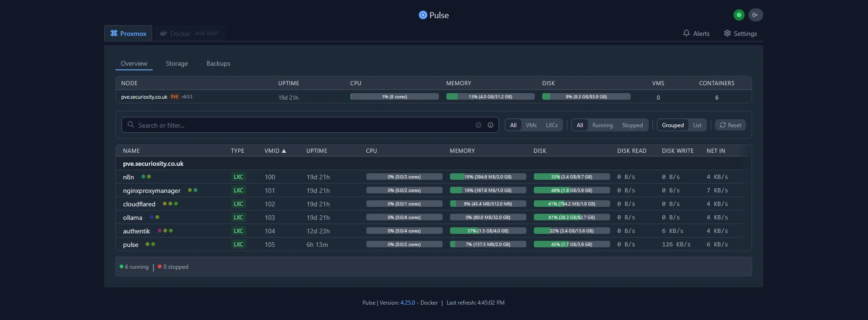Sort guests by MEMORY column
Viewport: 868px width, 320px height.
pyautogui.click(x=462, y=151)
